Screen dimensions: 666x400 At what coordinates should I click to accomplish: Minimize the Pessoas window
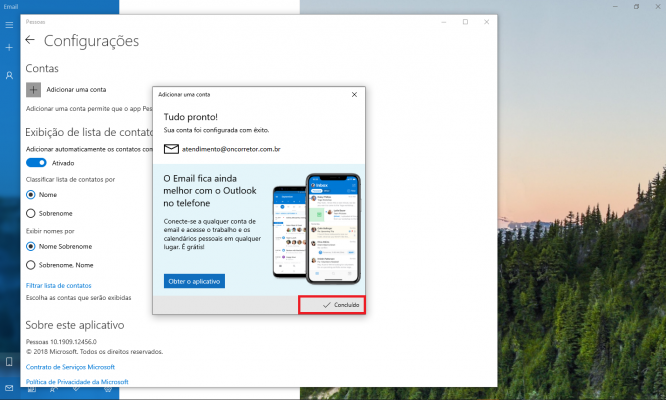(444, 22)
